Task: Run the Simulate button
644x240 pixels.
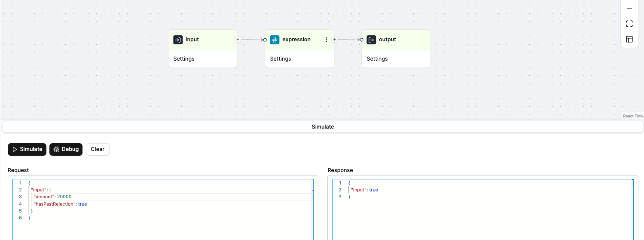Action: (x=27, y=149)
